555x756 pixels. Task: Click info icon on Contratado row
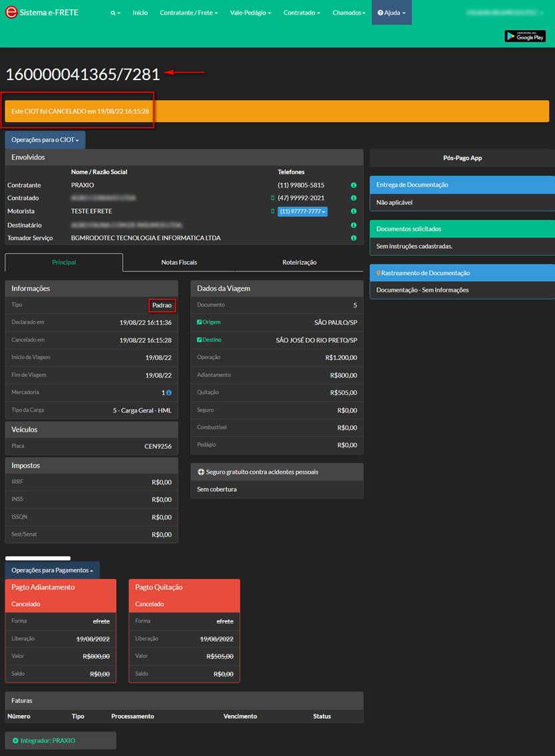click(x=354, y=198)
